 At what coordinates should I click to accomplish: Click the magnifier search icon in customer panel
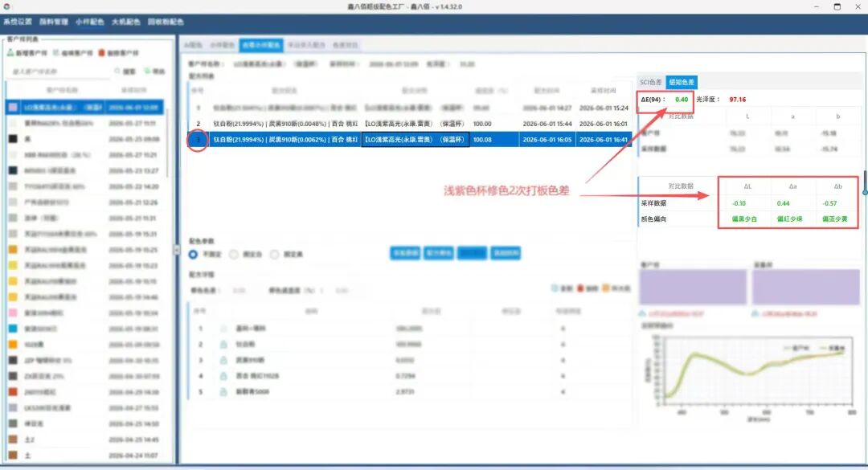(117, 72)
